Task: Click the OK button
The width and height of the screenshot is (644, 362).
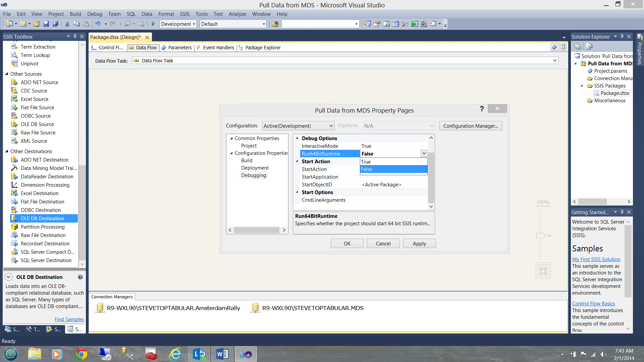Action: (x=347, y=243)
